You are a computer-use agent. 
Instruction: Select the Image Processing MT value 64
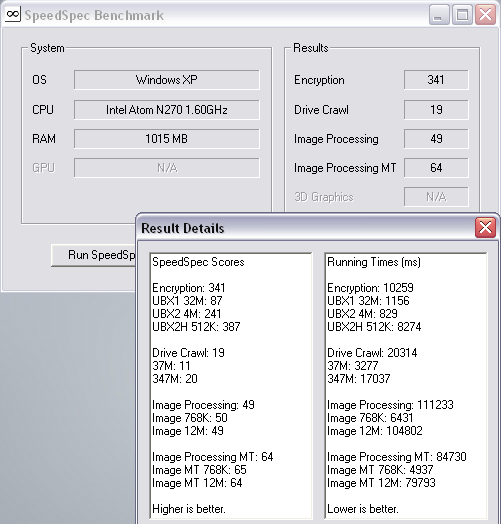click(436, 168)
